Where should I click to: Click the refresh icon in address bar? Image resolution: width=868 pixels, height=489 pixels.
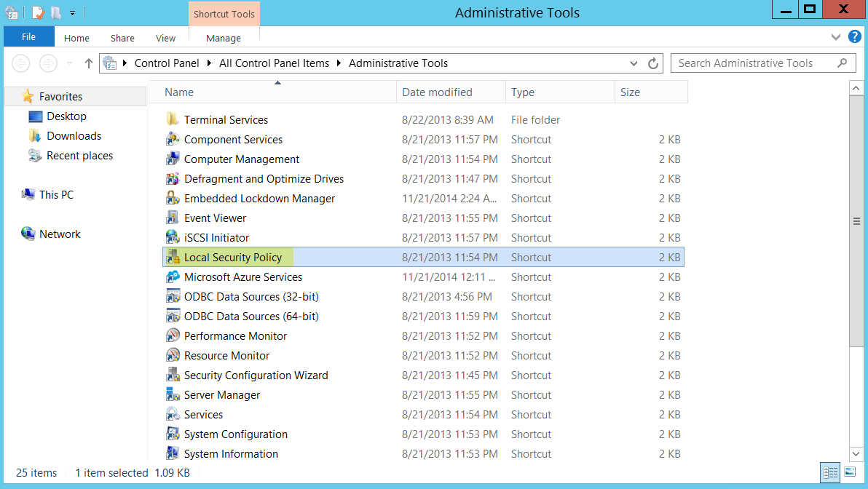coord(653,63)
